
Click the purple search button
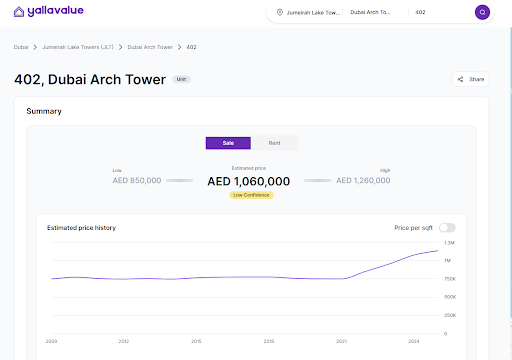pos(482,12)
